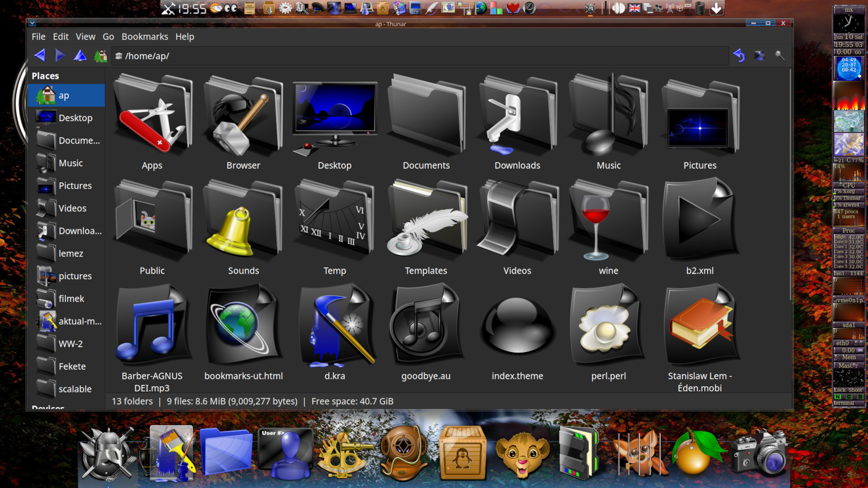This screenshot has width=868, height=488.
Task: Select ap in the Places sidebar
Action: click(x=67, y=96)
